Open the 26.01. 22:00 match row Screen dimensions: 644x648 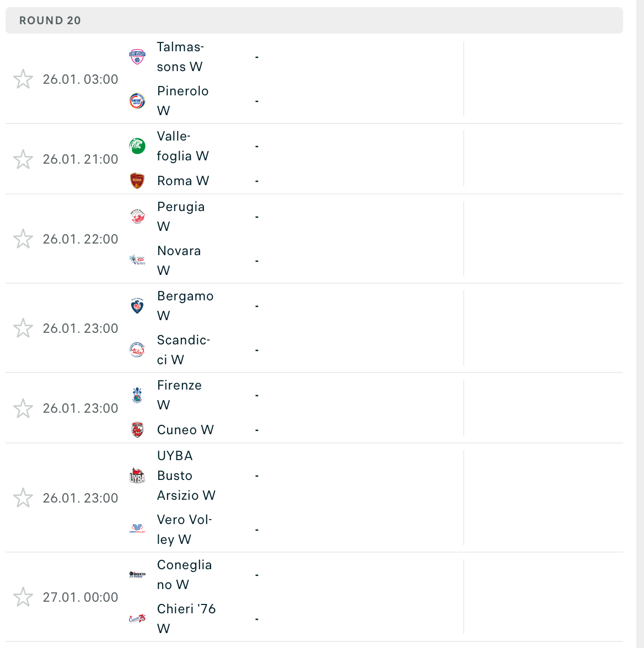(314, 239)
